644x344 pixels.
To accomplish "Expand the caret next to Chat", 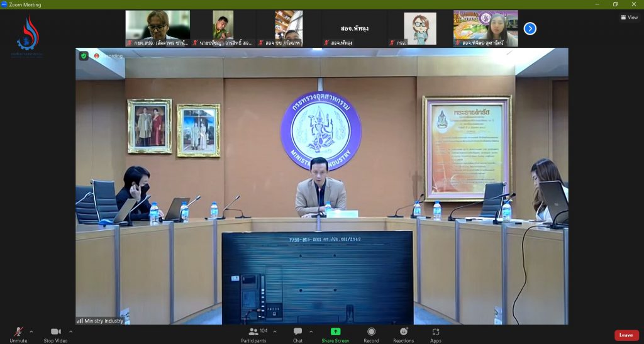I will pos(311,331).
